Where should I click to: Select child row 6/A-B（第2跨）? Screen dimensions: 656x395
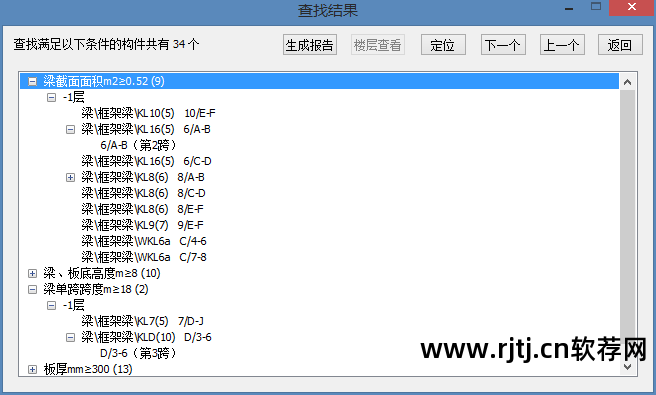coord(138,145)
